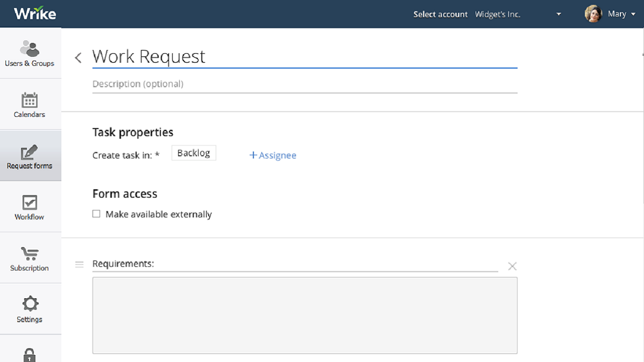This screenshot has width=644, height=362.
Task: Edit the Work Request title field
Action: click(x=304, y=57)
